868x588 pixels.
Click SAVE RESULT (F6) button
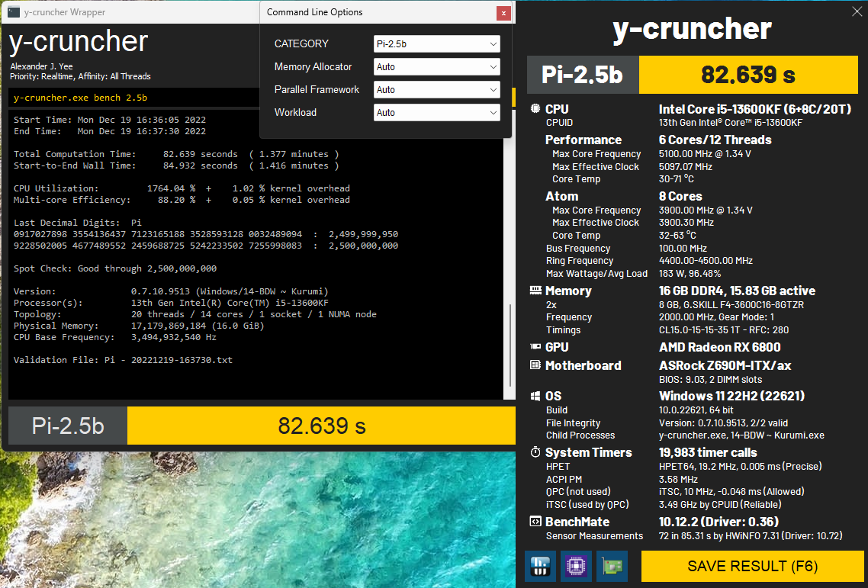(752, 566)
